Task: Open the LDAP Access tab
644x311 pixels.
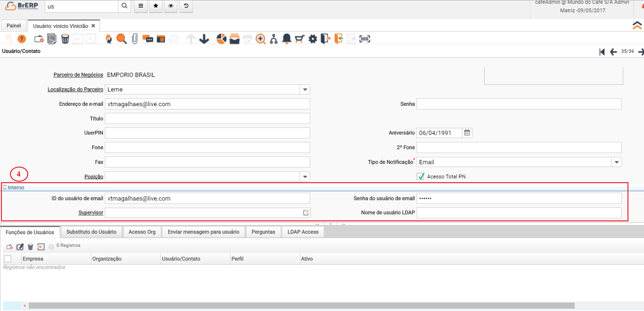Action: [303, 232]
